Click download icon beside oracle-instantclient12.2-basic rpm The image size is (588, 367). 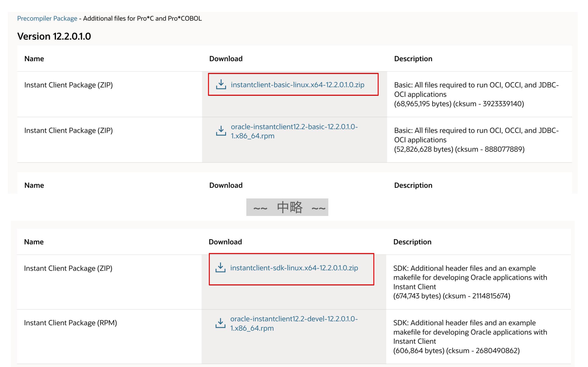point(221,131)
